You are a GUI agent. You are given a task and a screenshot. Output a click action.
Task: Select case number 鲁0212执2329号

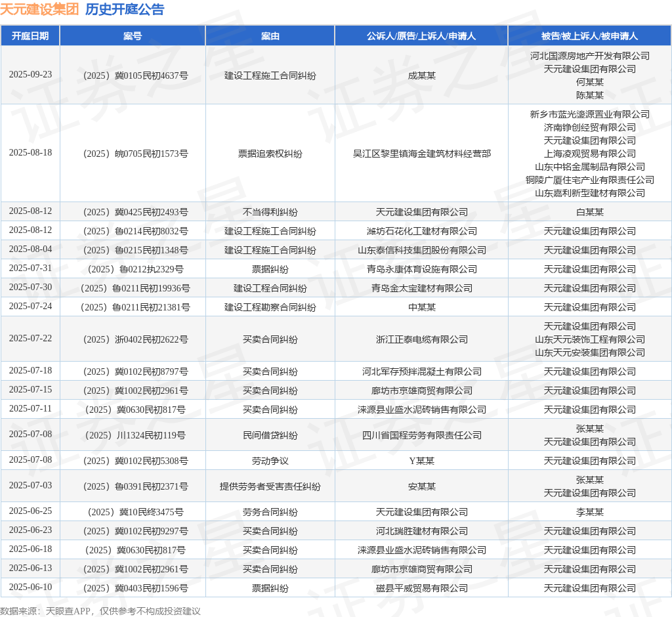coord(135,269)
